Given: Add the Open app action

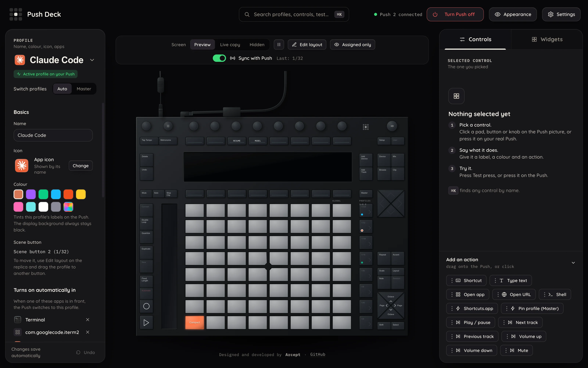Looking at the screenshot, I should [x=468, y=295].
